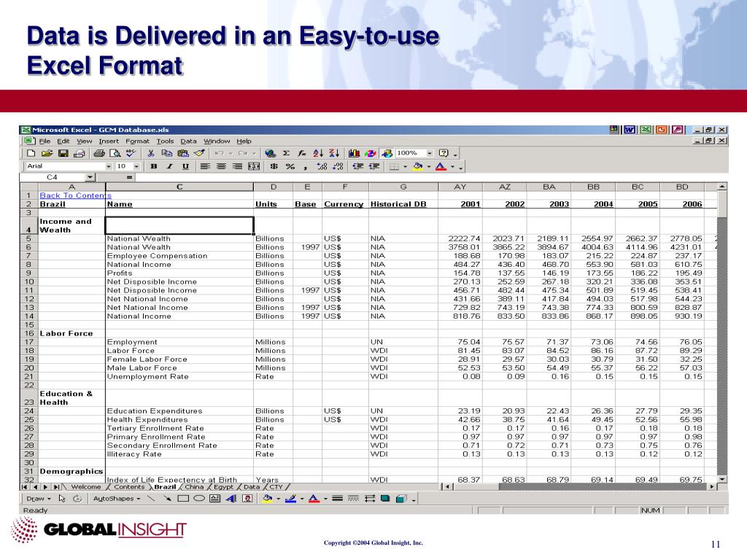
Task: Open Paste Function with the fx icon
Action: (301, 153)
